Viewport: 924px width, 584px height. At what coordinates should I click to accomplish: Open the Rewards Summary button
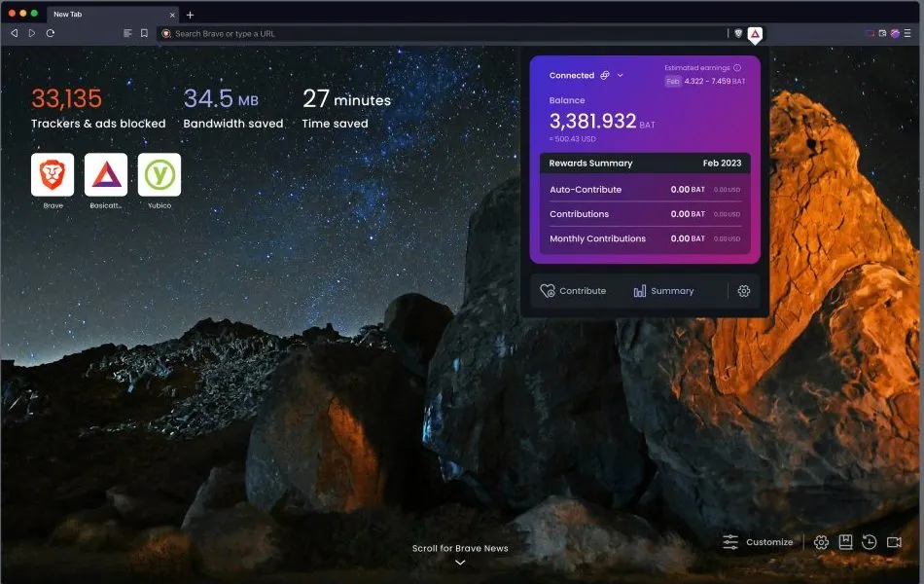pyautogui.click(x=663, y=291)
